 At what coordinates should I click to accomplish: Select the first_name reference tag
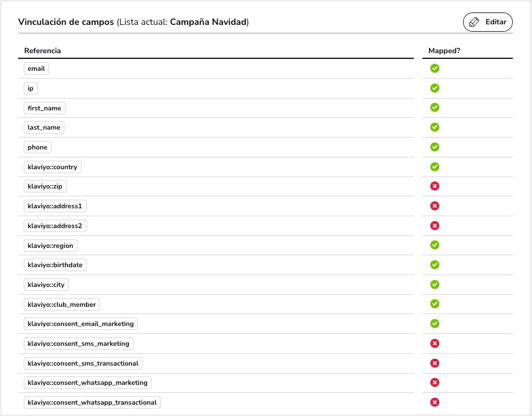(44, 108)
